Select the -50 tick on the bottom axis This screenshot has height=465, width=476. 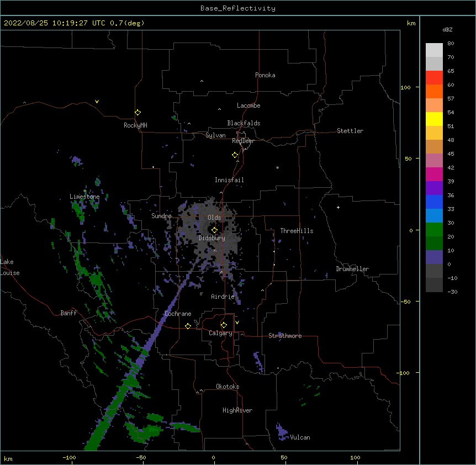coord(141,457)
